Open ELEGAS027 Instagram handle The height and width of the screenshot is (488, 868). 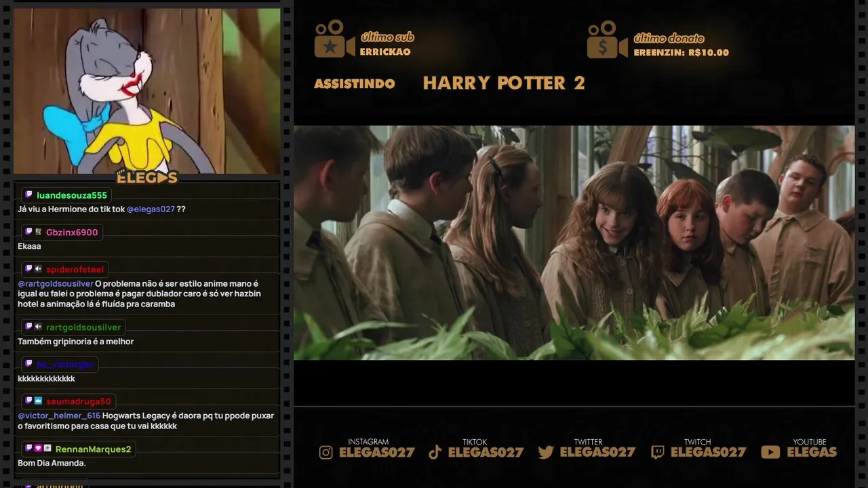click(376, 452)
